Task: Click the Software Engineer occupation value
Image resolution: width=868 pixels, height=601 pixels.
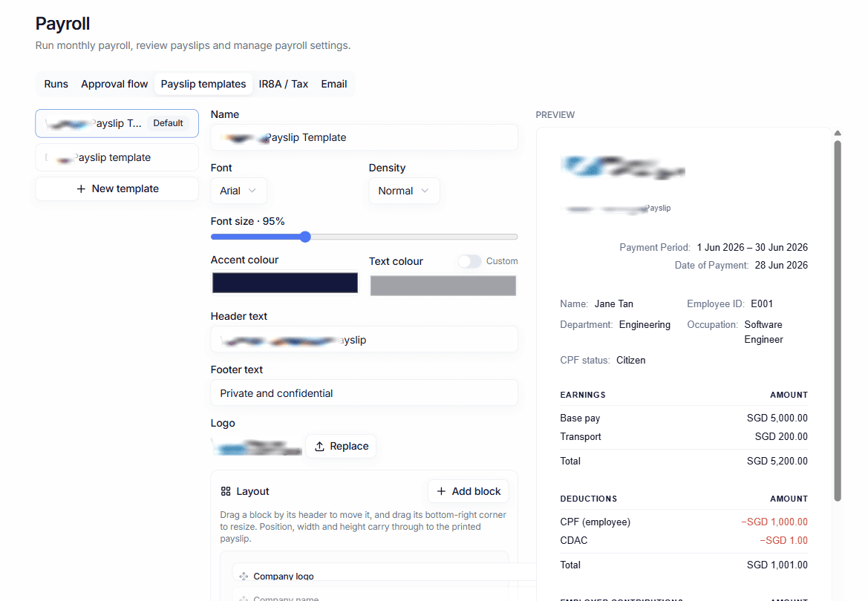Action: click(763, 332)
